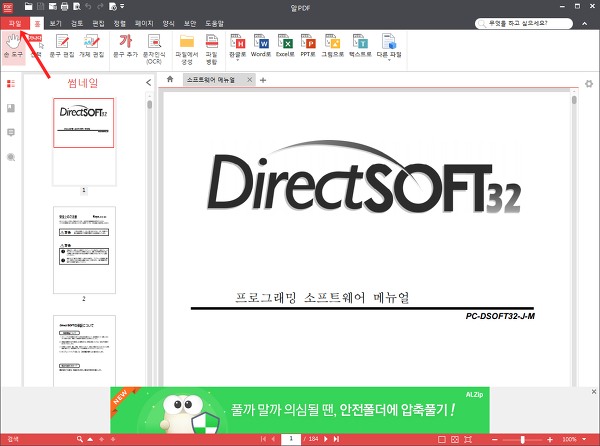Jump to the last page
The height and width of the screenshot is (446, 600).
coord(336,439)
